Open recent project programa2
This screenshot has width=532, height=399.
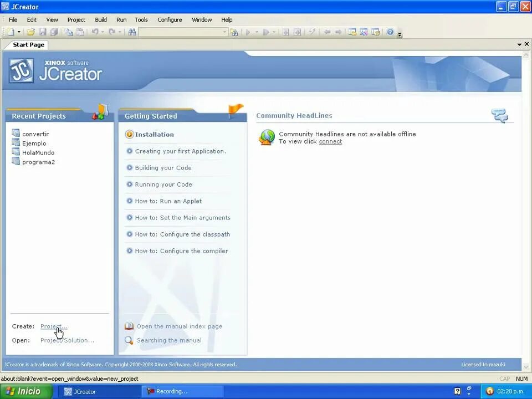38,162
